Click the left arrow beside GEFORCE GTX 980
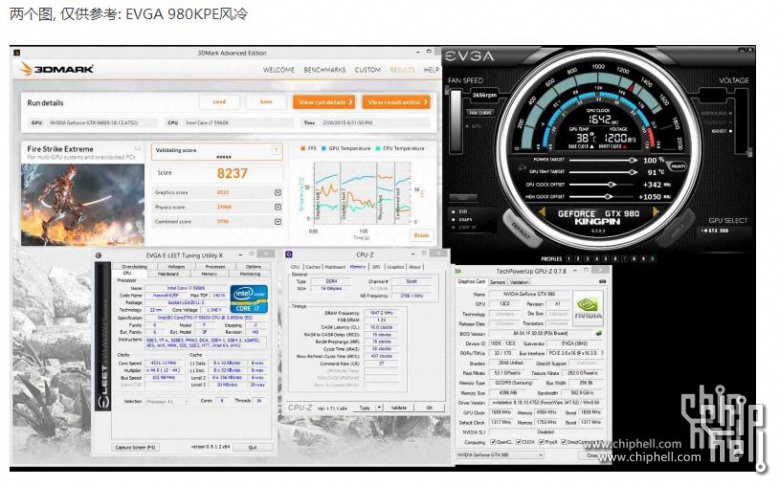 543,213
